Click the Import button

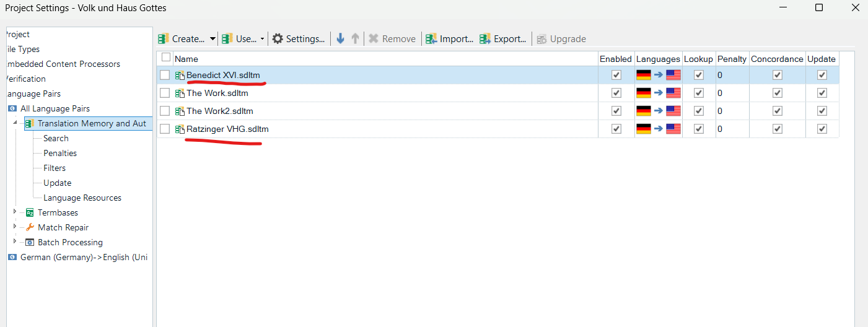point(450,38)
